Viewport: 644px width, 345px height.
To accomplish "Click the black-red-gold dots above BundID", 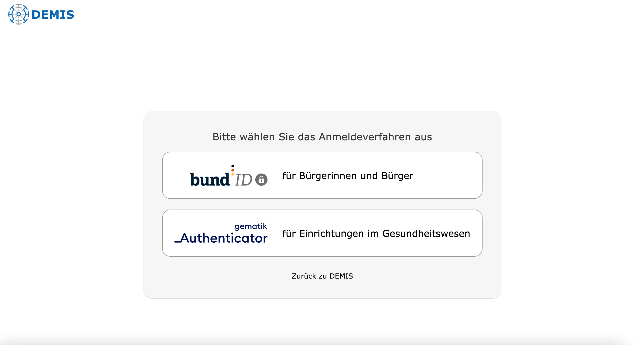I will pos(233,170).
